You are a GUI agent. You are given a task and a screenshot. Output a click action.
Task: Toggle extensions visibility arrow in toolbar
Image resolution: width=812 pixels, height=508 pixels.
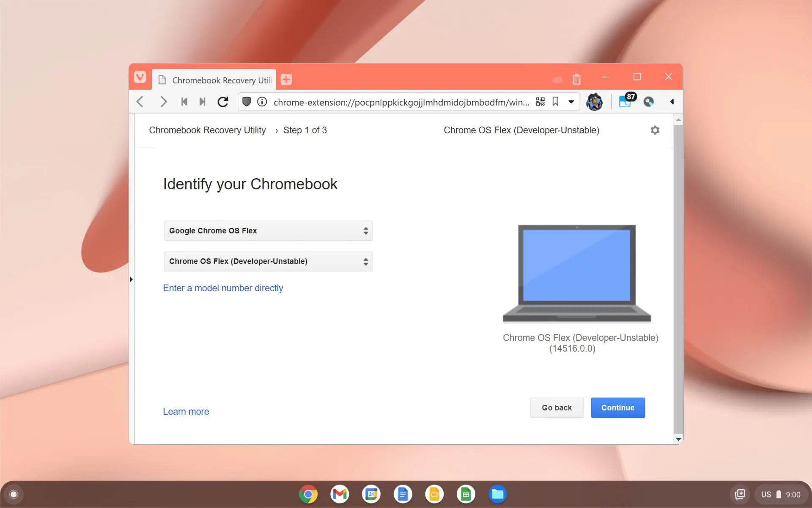click(x=672, y=102)
